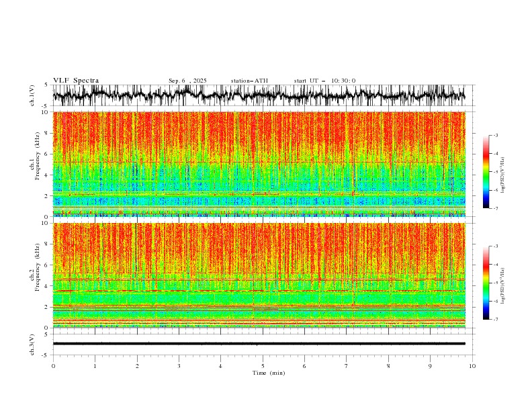Click the 'start UT = 10:30:0' label
532x411 pixels.
[x=324, y=81]
